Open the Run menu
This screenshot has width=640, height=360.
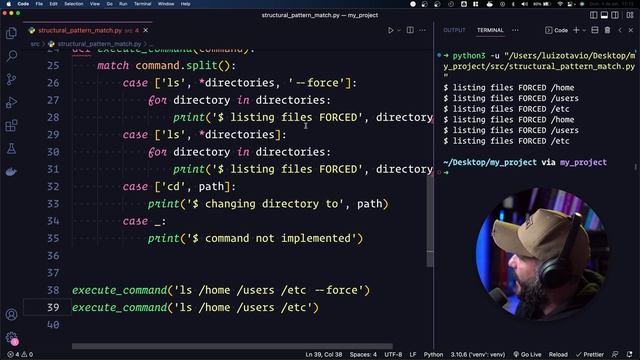pos(123,4)
